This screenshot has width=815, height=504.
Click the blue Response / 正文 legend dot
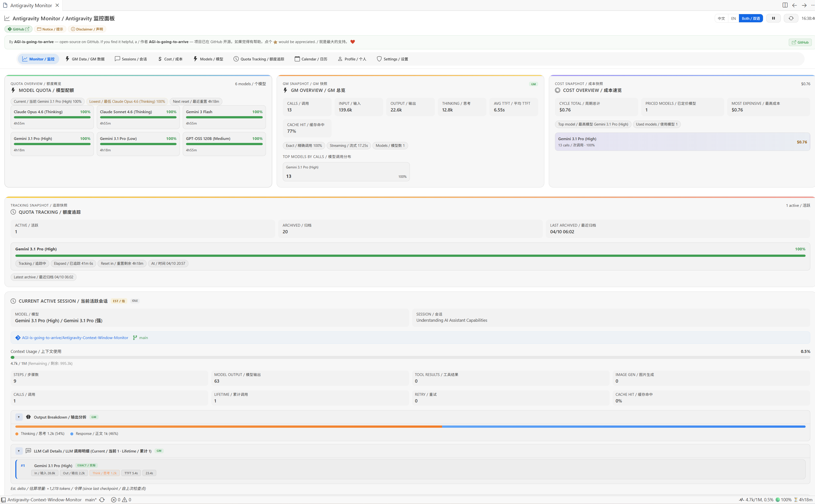[x=72, y=434]
